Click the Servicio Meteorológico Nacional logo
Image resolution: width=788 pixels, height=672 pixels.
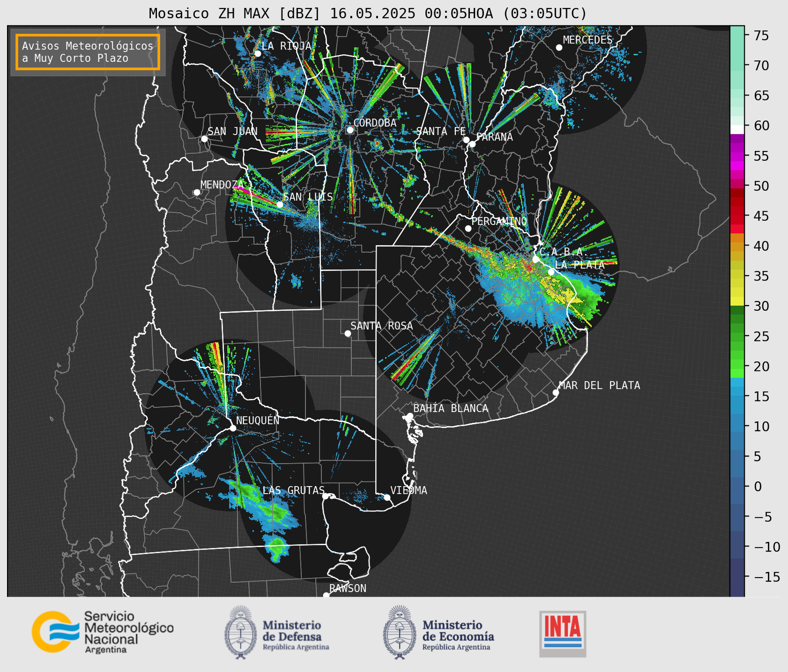click(x=103, y=632)
